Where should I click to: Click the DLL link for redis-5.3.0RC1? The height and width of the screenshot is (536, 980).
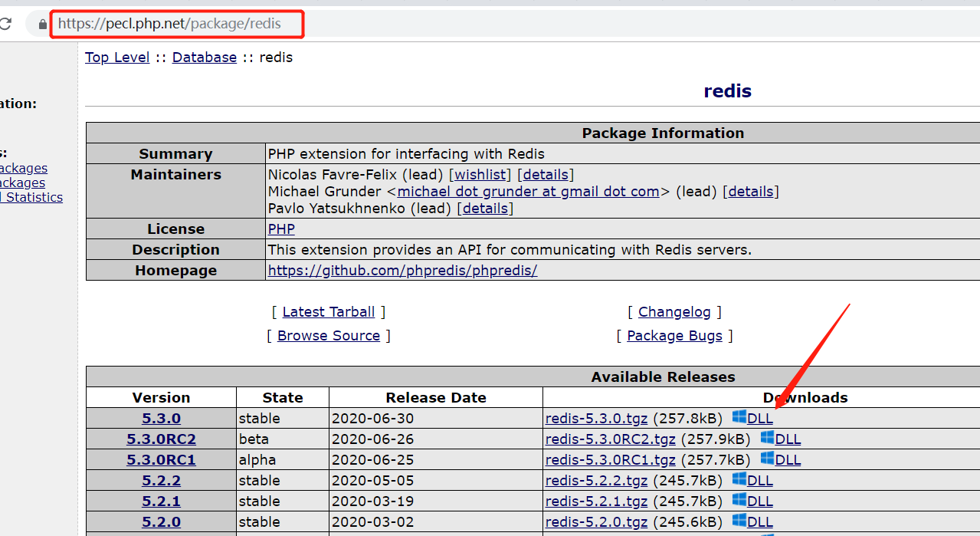[788, 460]
